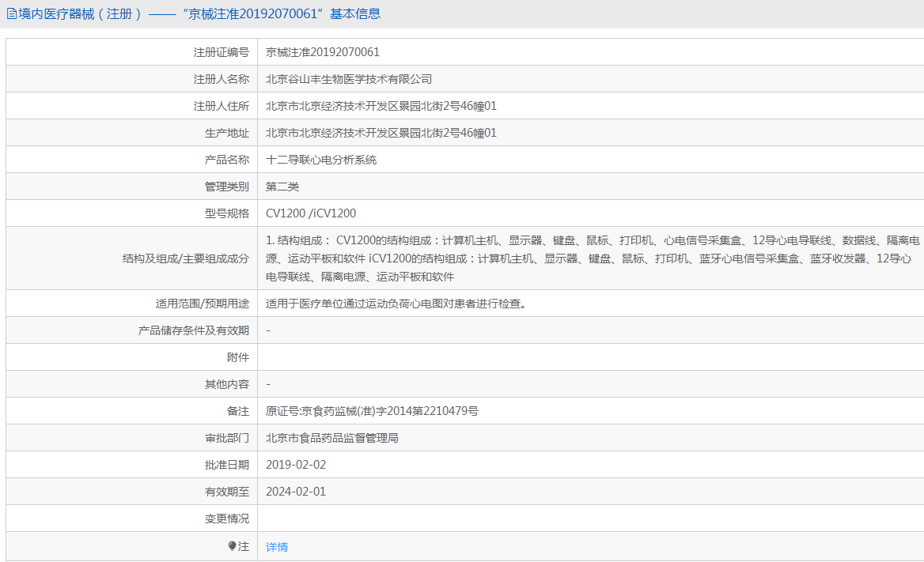Click the 注册人住所 label
This screenshot has height=562, width=924.
pos(221,106)
